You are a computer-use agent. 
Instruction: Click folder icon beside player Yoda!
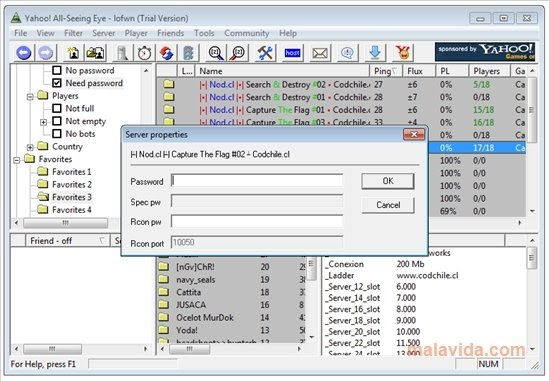(163, 330)
